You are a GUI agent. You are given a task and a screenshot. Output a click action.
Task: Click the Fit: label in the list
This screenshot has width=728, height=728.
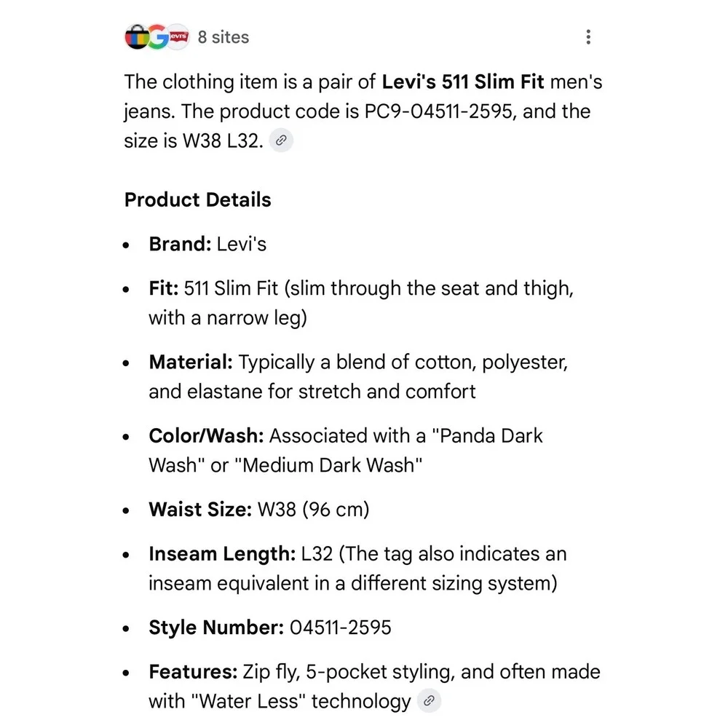pos(163,288)
